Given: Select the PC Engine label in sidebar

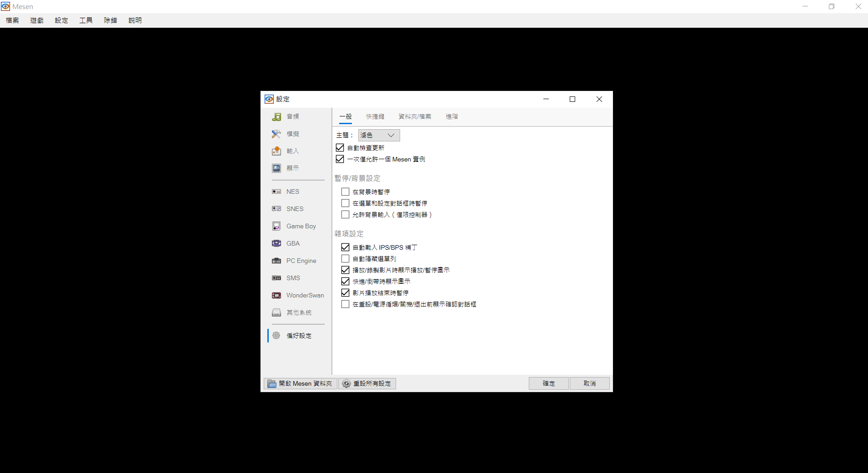Looking at the screenshot, I should pos(301,261).
